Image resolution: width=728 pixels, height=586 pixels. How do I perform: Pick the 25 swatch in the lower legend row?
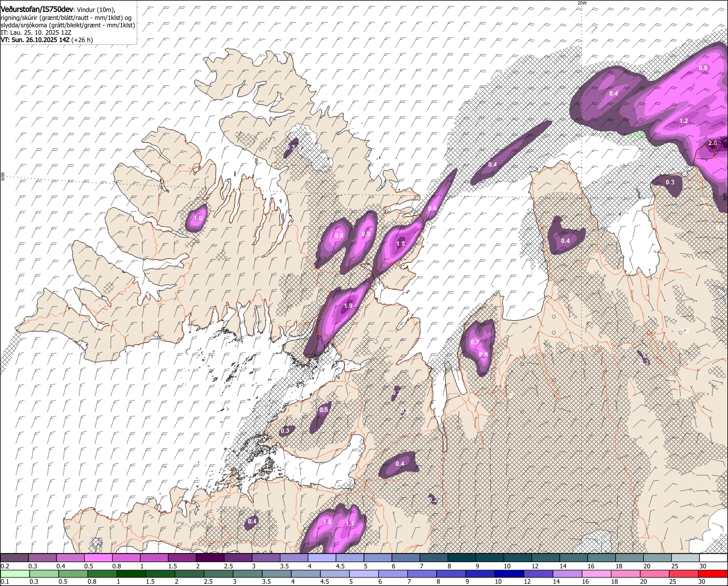pyautogui.click(x=685, y=574)
